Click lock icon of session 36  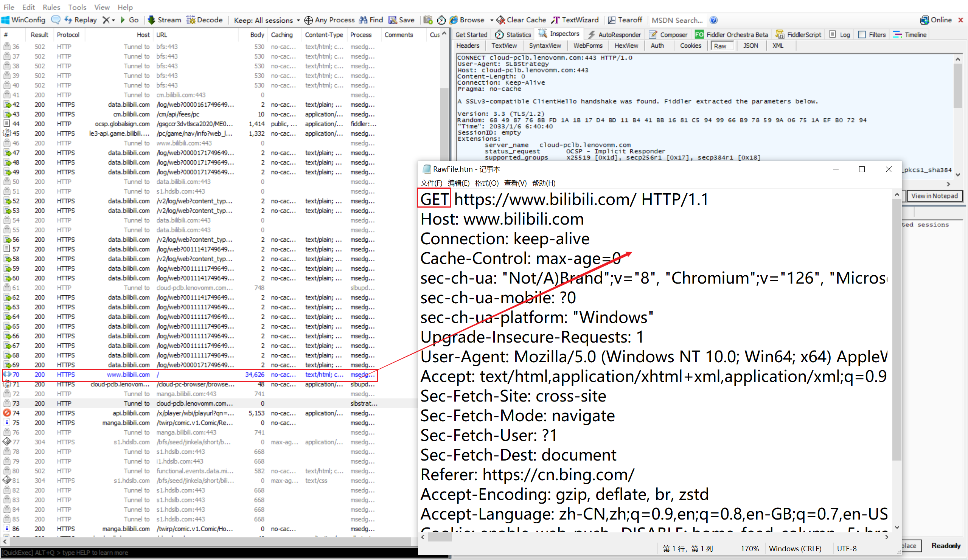pos(7,47)
